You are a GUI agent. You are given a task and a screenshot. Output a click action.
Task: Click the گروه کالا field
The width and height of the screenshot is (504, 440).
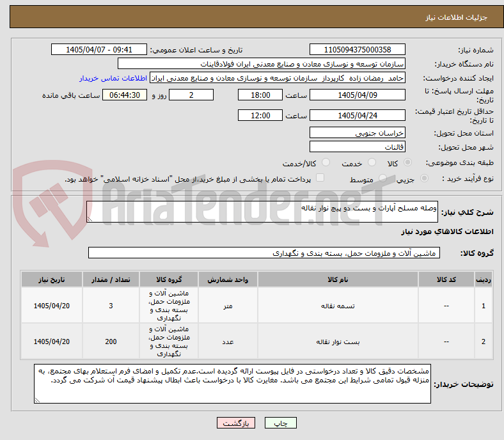[x=264, y=253]
